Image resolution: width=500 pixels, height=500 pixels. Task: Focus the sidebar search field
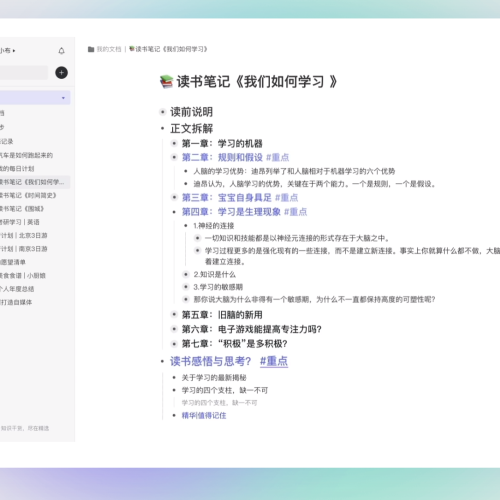(x=23, y=73)
